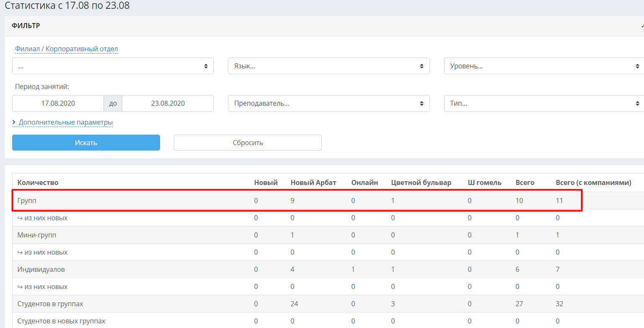Image resolution: width=644 pixels, height=328 pixels.
Task: Open the Преподаватель dropdown
Action: point(328,103)
